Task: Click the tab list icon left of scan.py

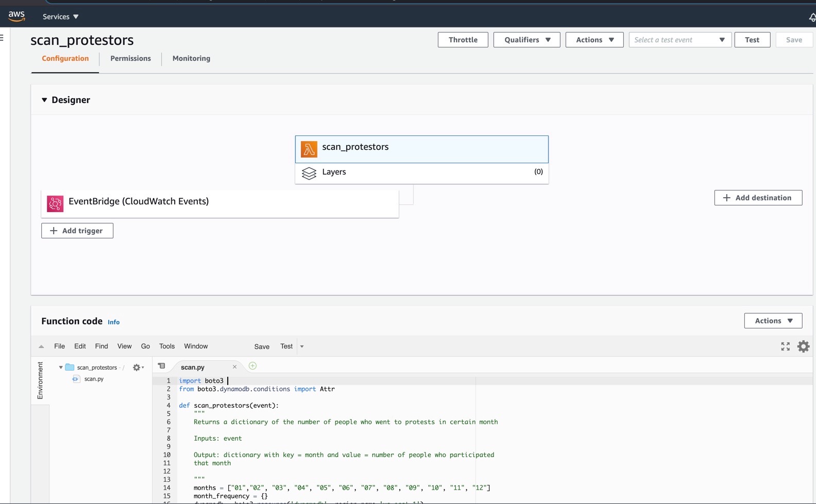Action: (161, 366)
